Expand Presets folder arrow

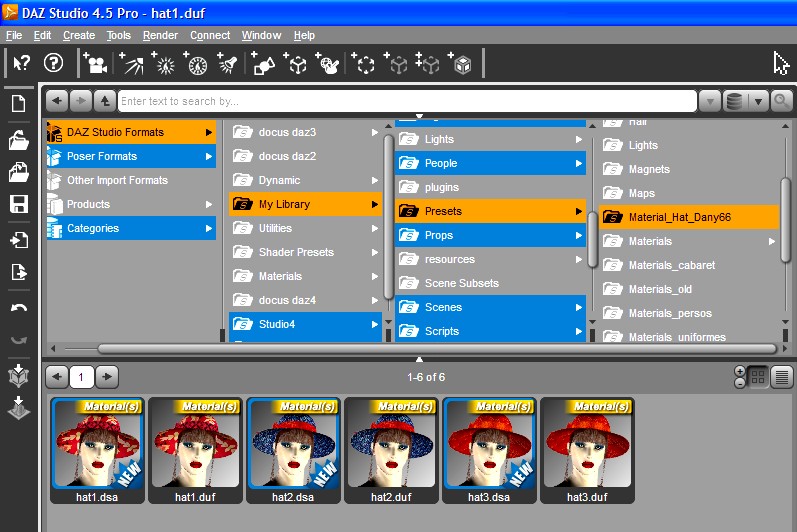(578, 211)
